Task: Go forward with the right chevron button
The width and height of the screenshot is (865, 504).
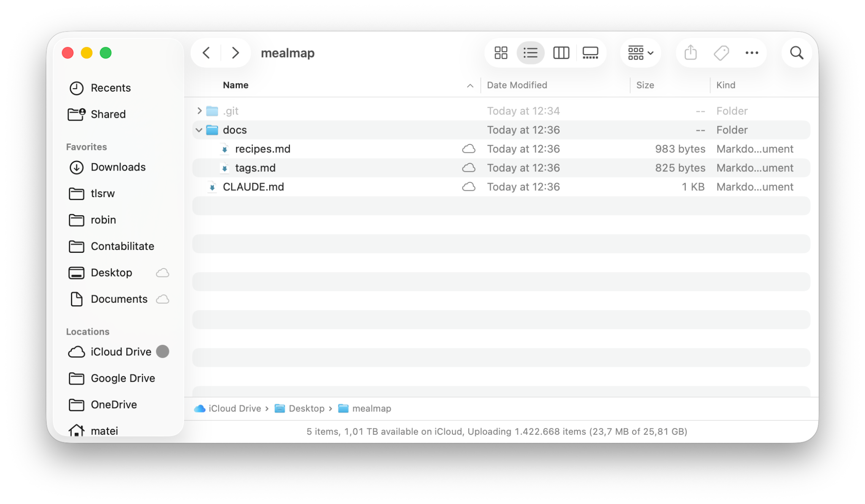Action: click(x=236, y=53)
